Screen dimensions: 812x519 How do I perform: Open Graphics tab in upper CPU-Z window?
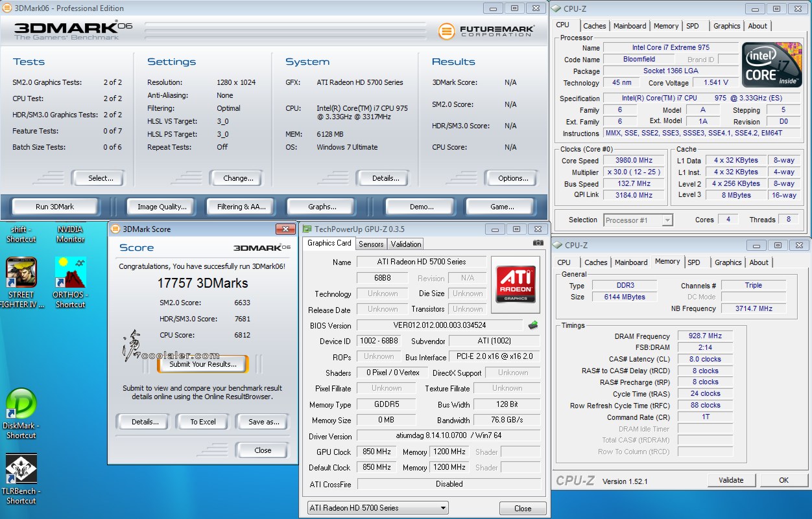(x=726, y=26)
